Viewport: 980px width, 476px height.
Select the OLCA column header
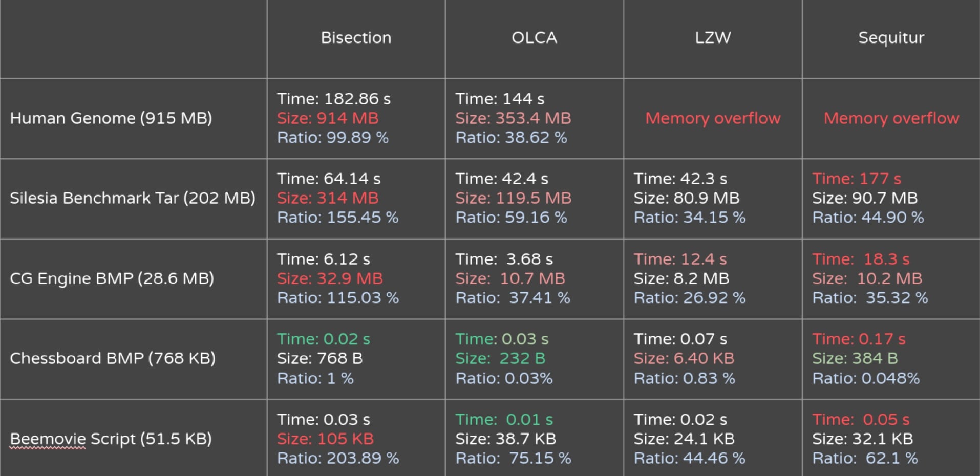(534, 38)
